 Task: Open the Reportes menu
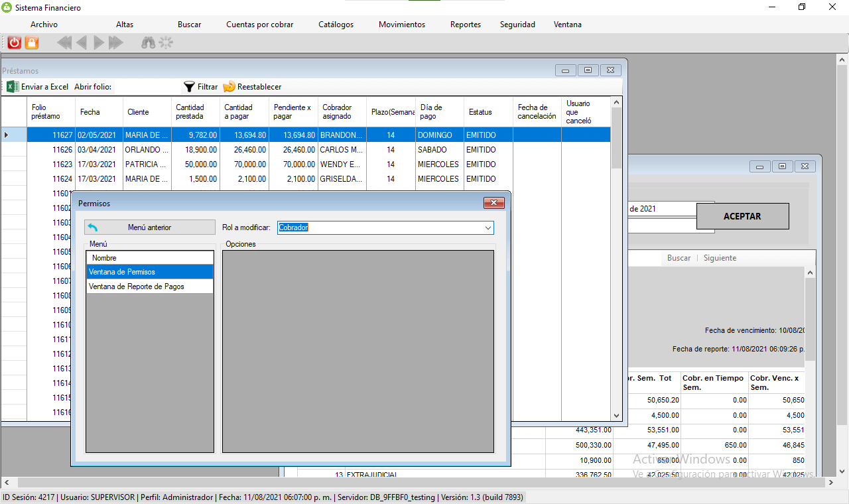(466, 25)
